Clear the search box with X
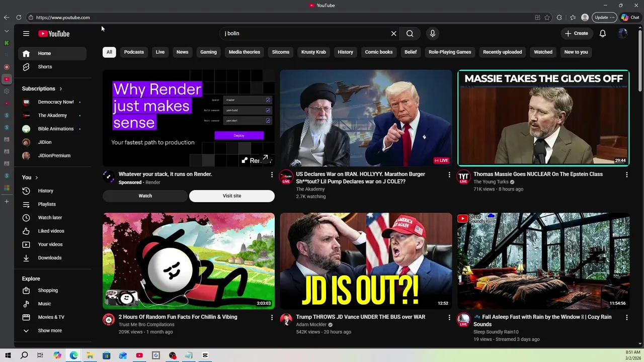The height and width of the screenshot is (362, 644). tap(393, 33)
